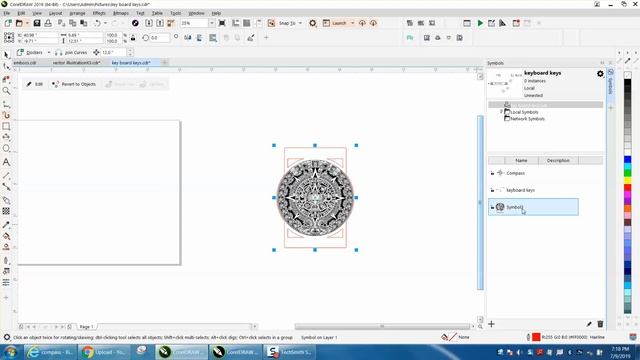
Task: Click the rotation angle input field
Action: [160, 38]
